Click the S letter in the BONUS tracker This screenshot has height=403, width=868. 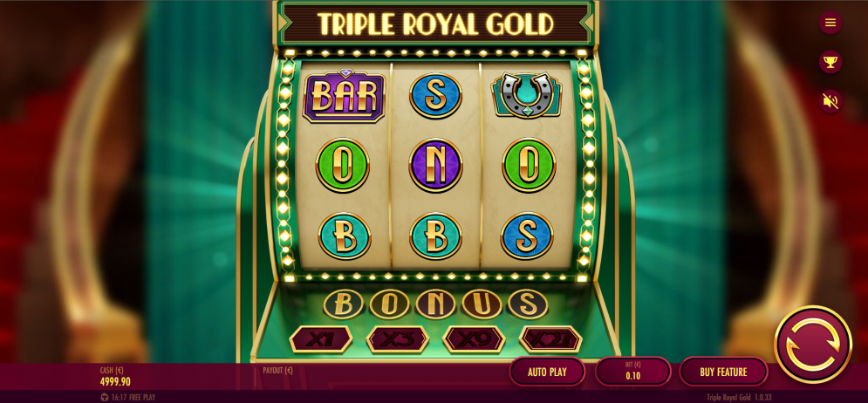point(528,304)
